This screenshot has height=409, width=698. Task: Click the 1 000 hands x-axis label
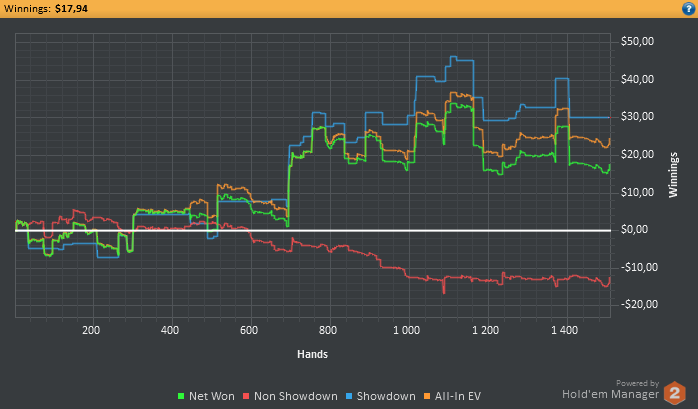pyautogui.click(x=406, y=330)
